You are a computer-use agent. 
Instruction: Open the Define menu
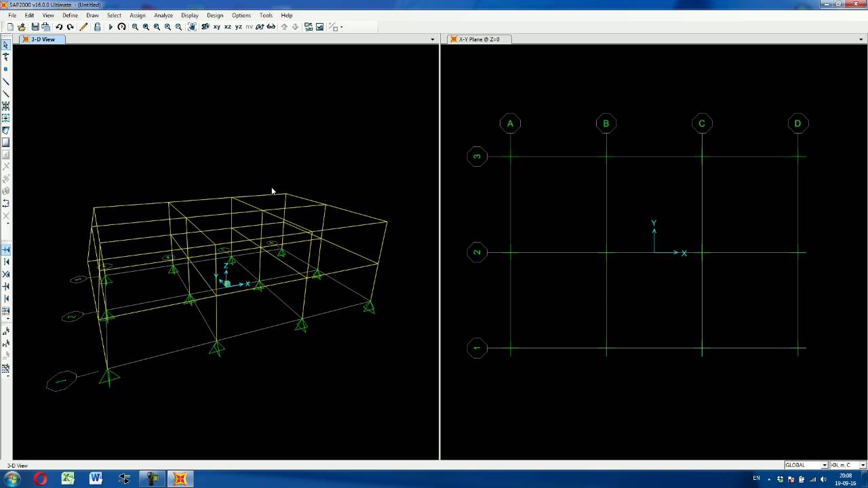(70, 15)
